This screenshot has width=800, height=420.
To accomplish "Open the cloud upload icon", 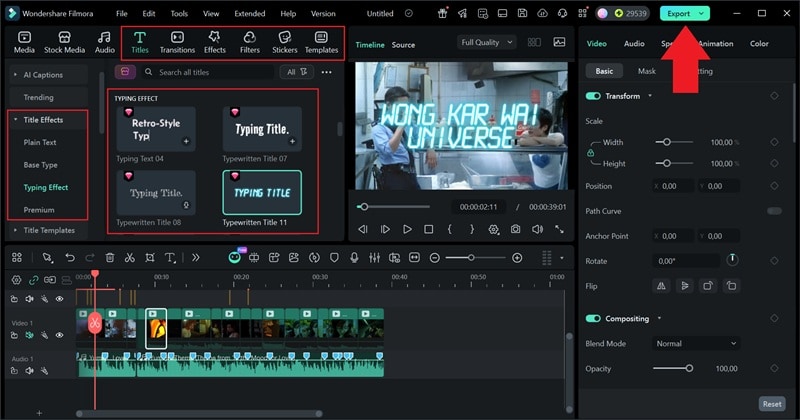I will pyautogui.click(x=542, y=13).
